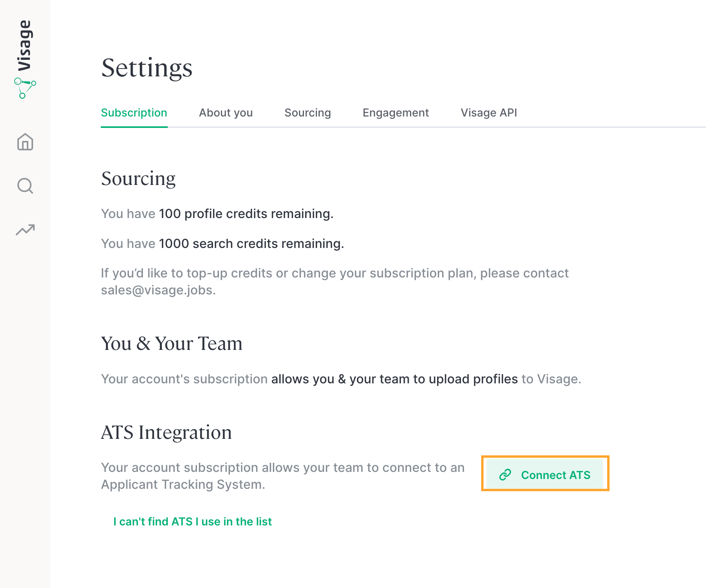706x588 pixels.
Task: Open the home icon in sidebar
Action: pyautogui.click(x=25, y=142)
